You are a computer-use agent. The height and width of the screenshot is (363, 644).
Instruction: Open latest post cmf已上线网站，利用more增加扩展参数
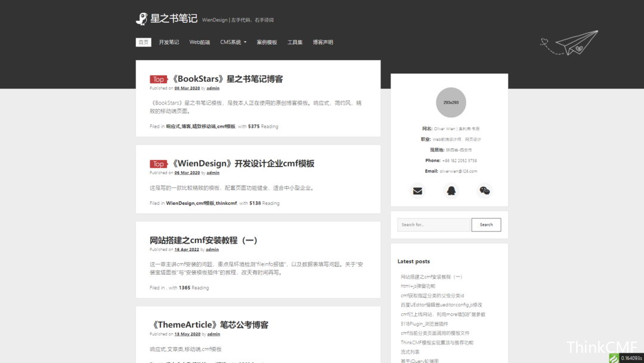442,315
